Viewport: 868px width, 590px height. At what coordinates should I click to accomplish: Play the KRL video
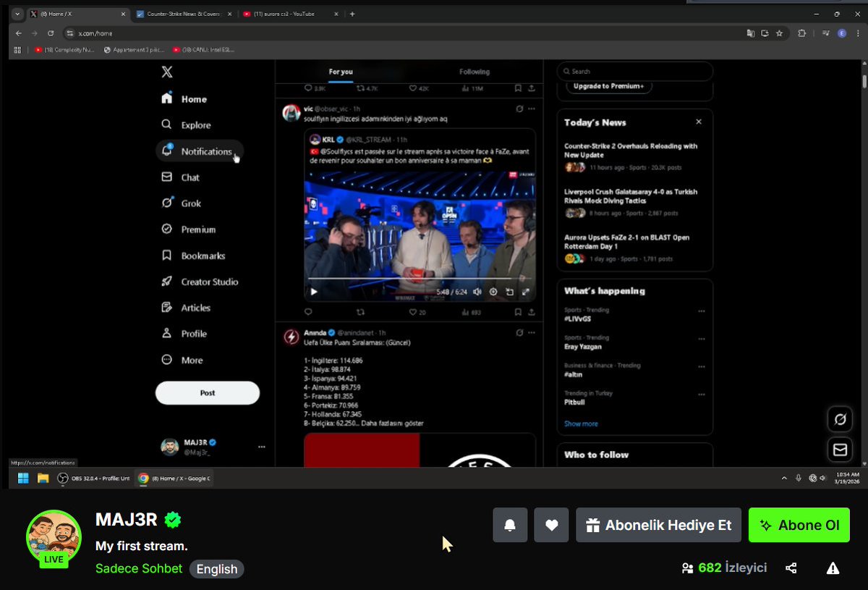pyautogui.click(x=314, y=292)
